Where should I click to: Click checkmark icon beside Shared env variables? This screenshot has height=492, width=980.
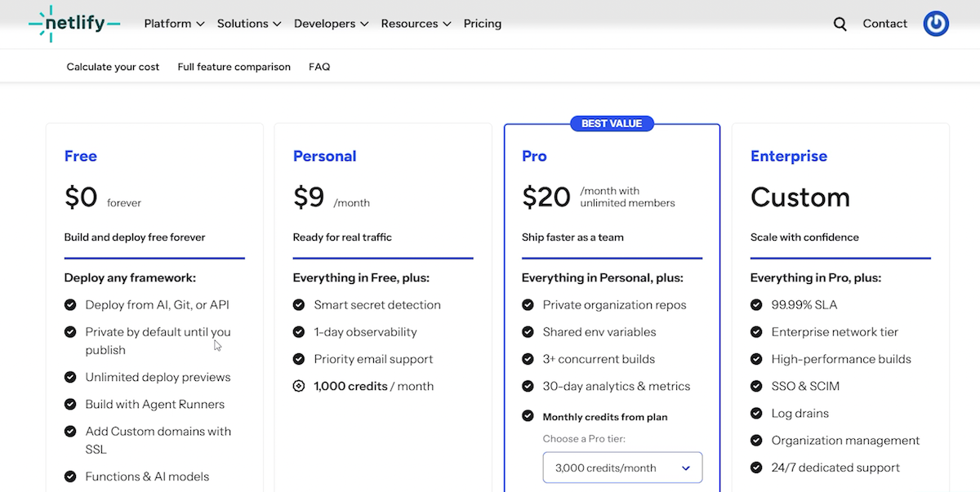pos(528,332)
